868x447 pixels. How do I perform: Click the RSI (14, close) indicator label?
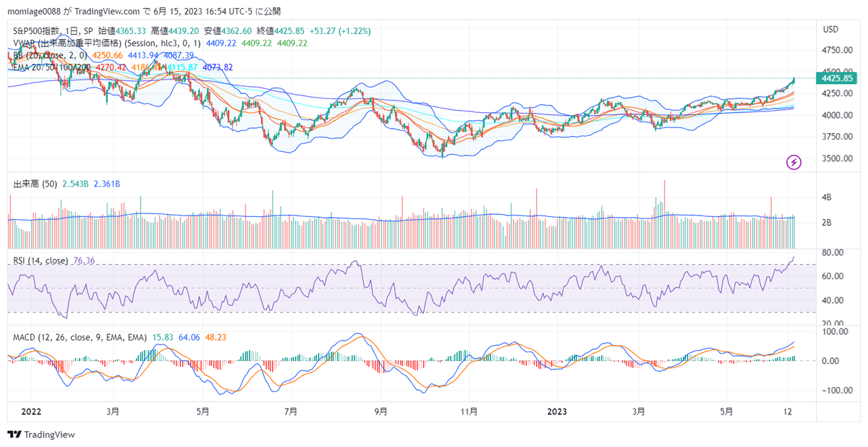[x=41, y=260]
